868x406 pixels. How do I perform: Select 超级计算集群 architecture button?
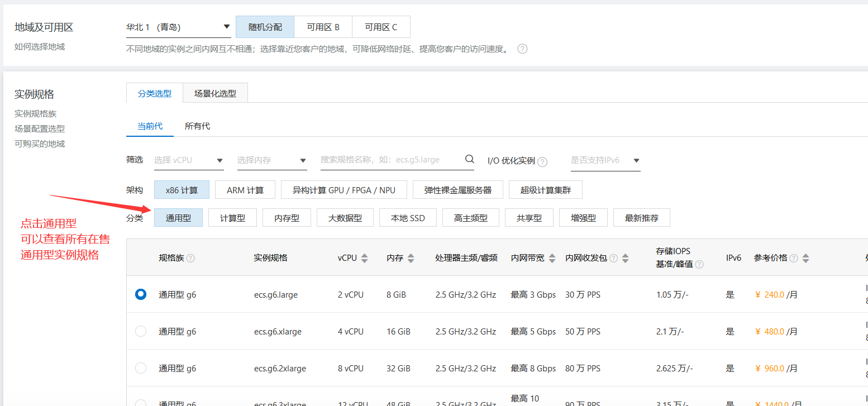pyautogui.click(x=546, y=190)
